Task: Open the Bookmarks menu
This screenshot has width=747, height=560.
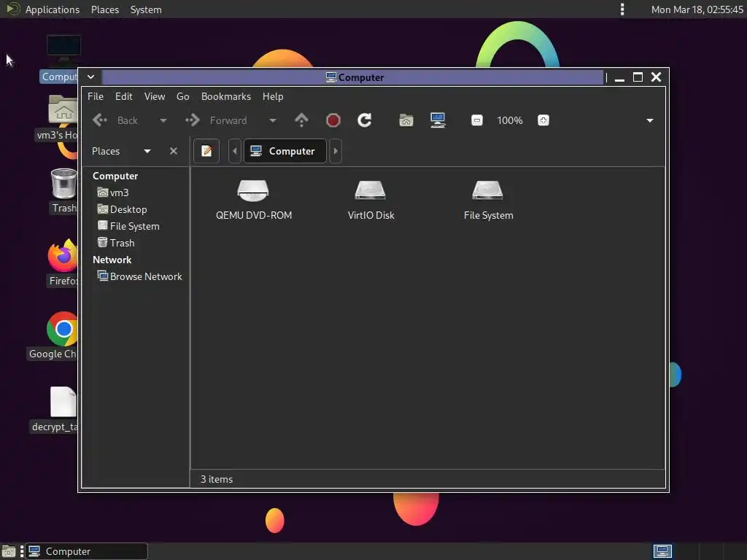Action: click(226, 96)
